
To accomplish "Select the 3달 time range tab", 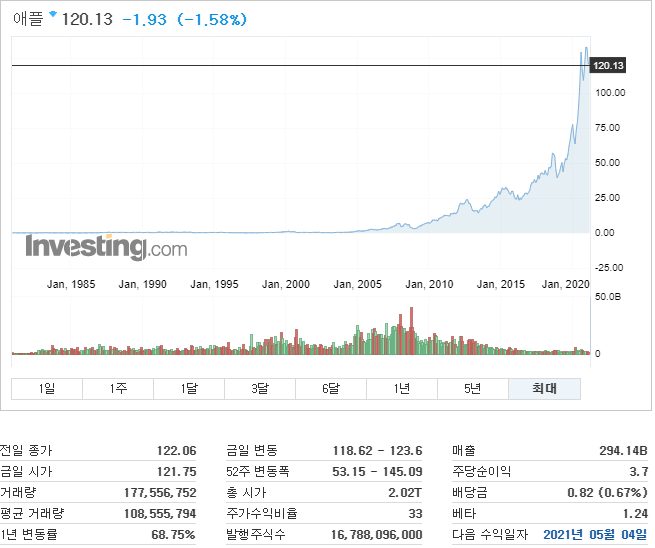I will click(260, 389).
